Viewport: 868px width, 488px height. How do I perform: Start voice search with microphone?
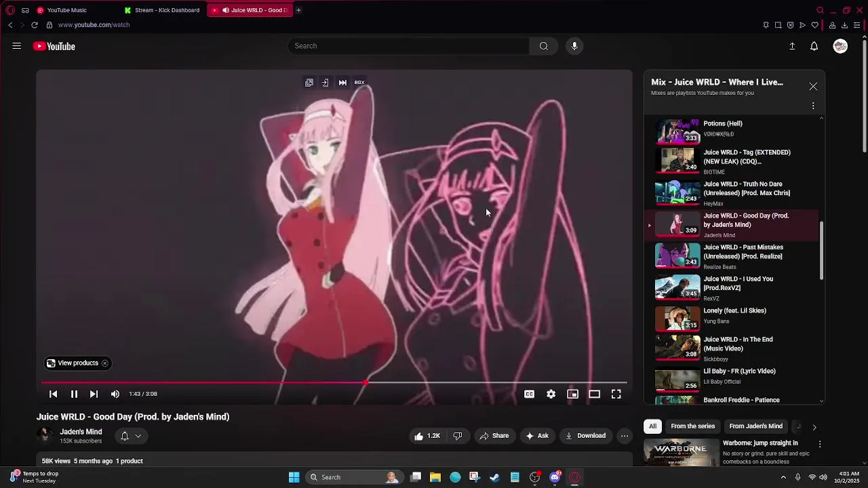tap(574, 46)
